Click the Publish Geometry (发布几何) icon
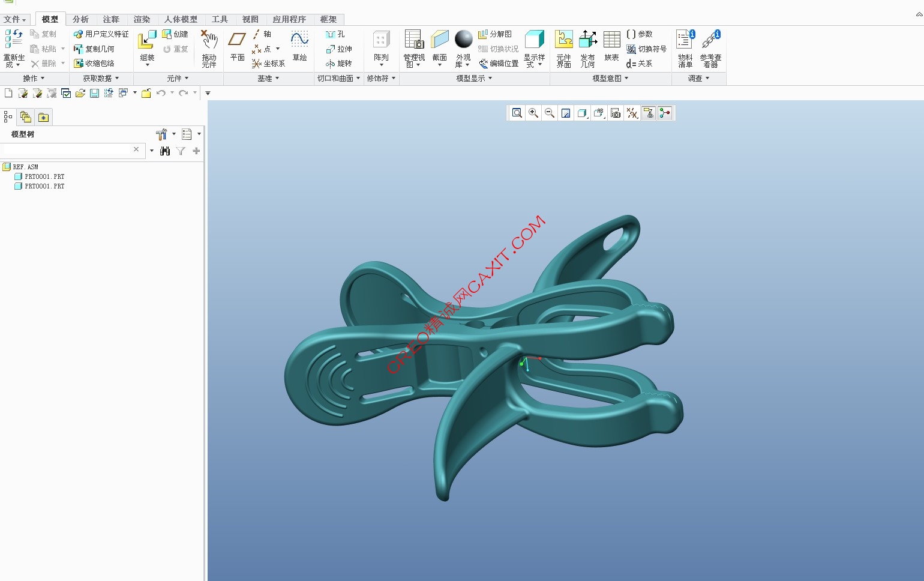Image resolution: width=924 pixels, height=581 pixels. click(x=587, y=40)
